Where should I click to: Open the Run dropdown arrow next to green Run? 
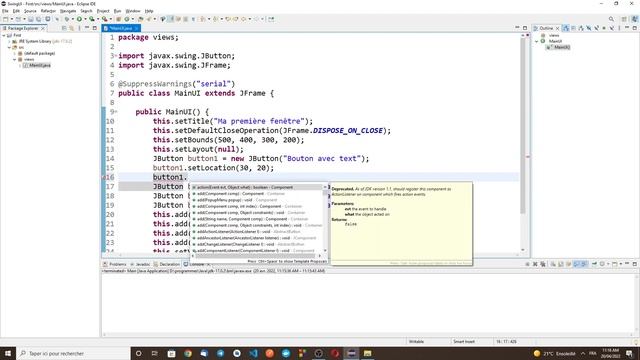coord(85,19)
